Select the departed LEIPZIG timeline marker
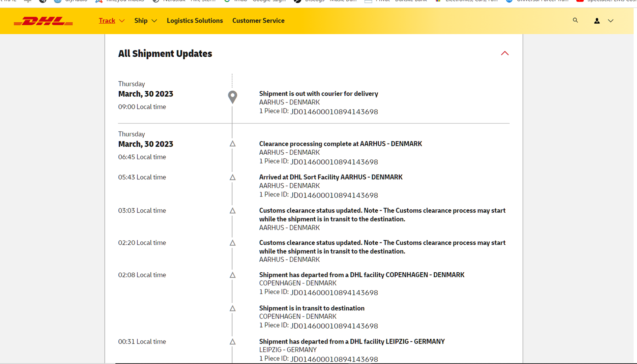The height and width of the screenshot is (364, 637). point(232,342)
